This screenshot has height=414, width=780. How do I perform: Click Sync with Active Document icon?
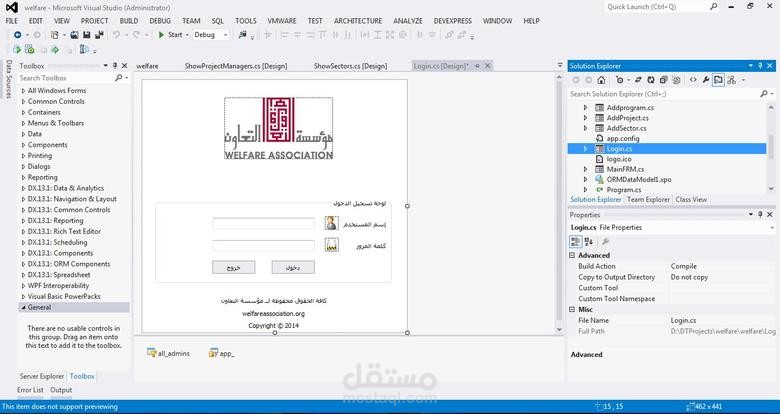[638, 80]
